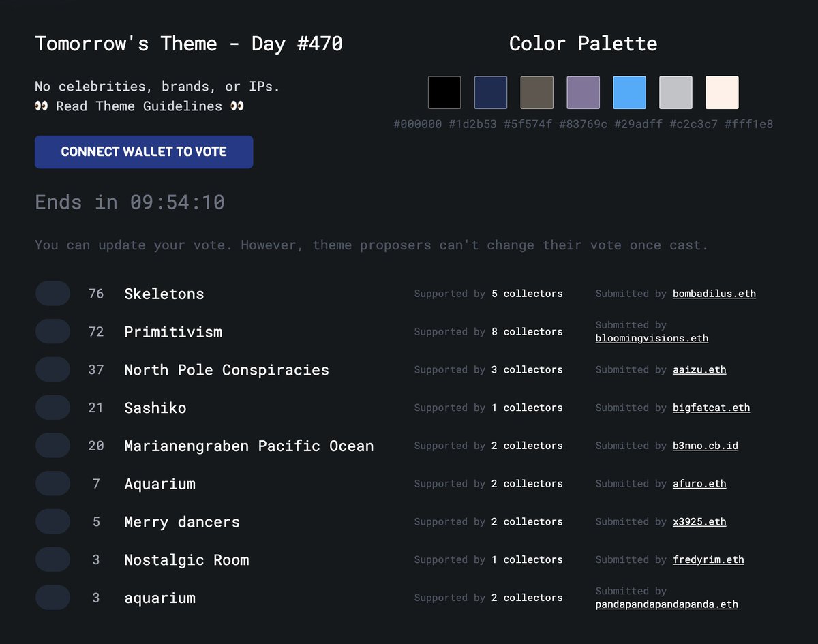Click the hex code #83769c label

pyautogui.click(x=584, y=124)
